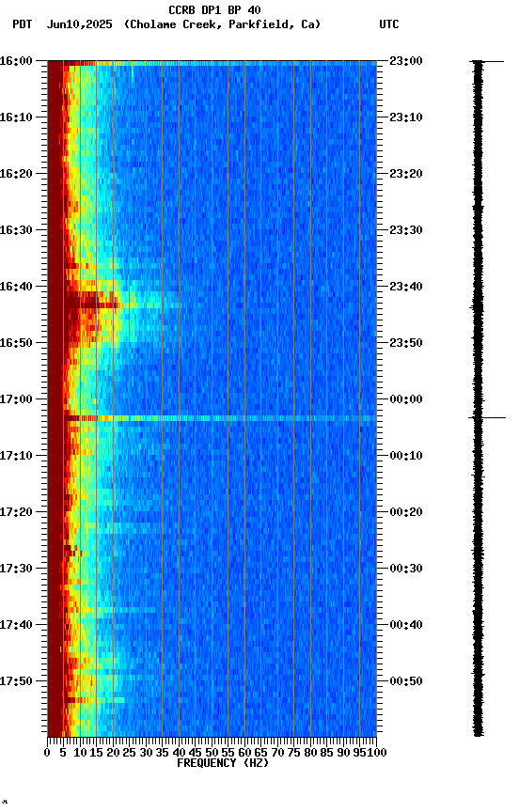Click the 00:30 UTC time label
Viewport: 519px width, 812px height.
click(x=406, y=570)
